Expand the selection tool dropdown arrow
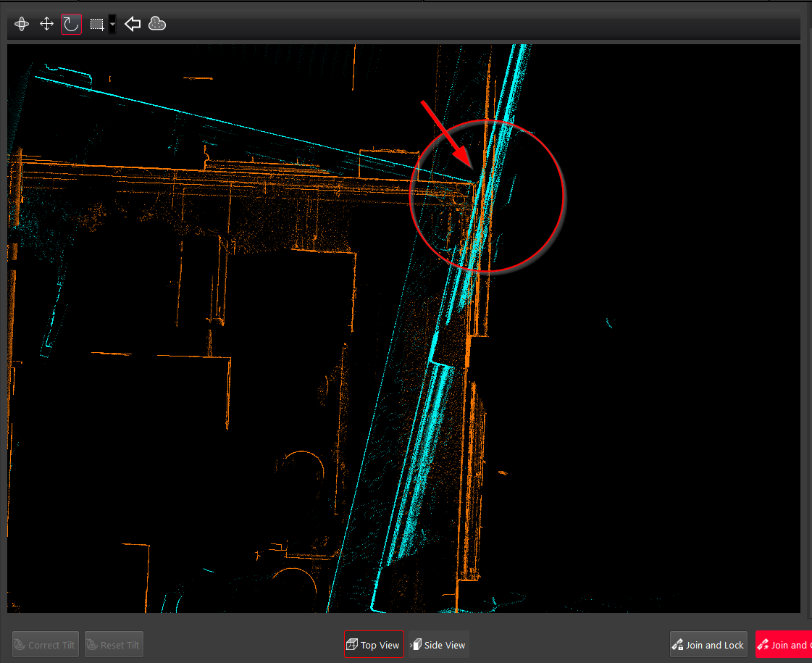The width and height of the screenshot is (812, 663). click(112, 24)
